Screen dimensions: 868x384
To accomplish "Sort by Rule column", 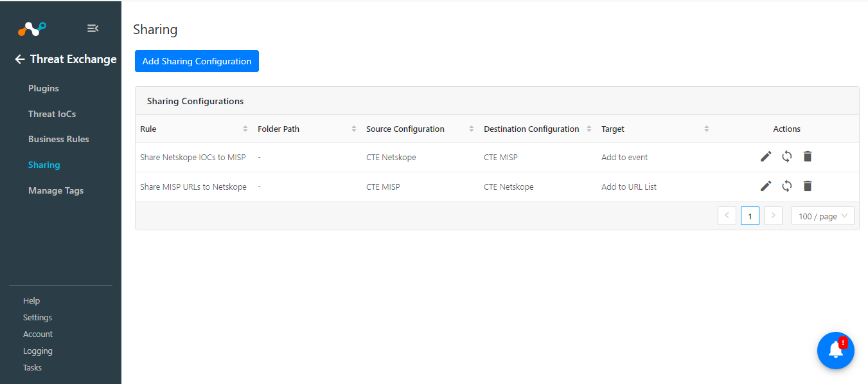I will coord(245,129).
